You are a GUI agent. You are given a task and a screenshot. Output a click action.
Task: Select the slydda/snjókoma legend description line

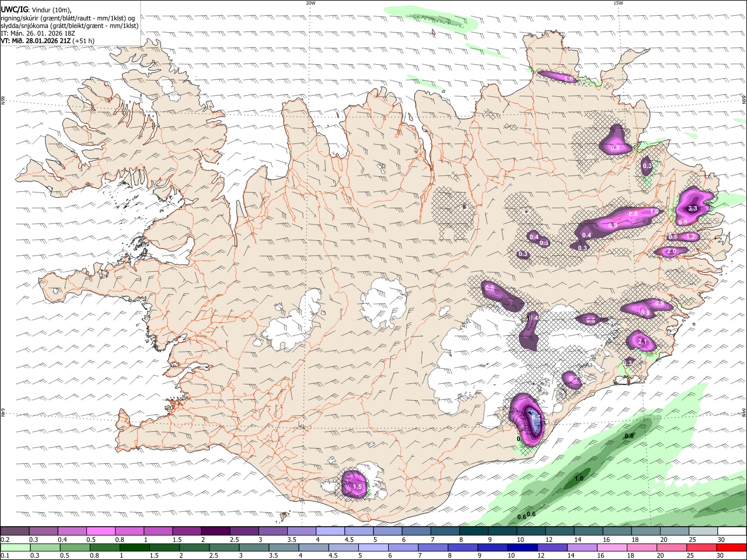pyautogui.click(x=69, y=26)
